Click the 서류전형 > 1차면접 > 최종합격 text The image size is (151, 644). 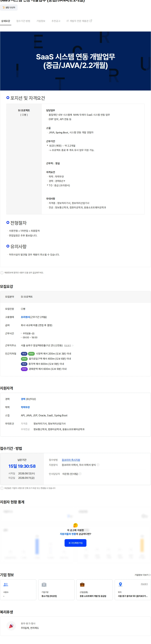[24, 231]
